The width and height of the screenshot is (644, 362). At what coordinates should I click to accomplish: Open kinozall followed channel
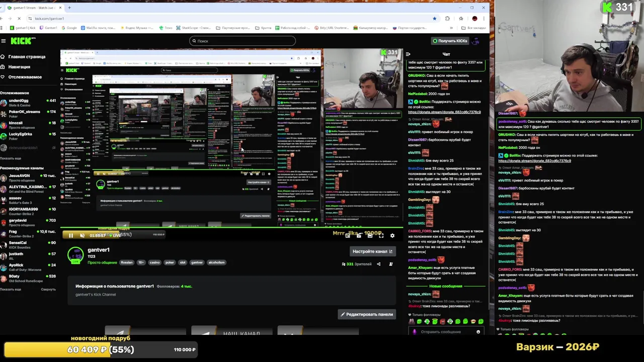28,125
